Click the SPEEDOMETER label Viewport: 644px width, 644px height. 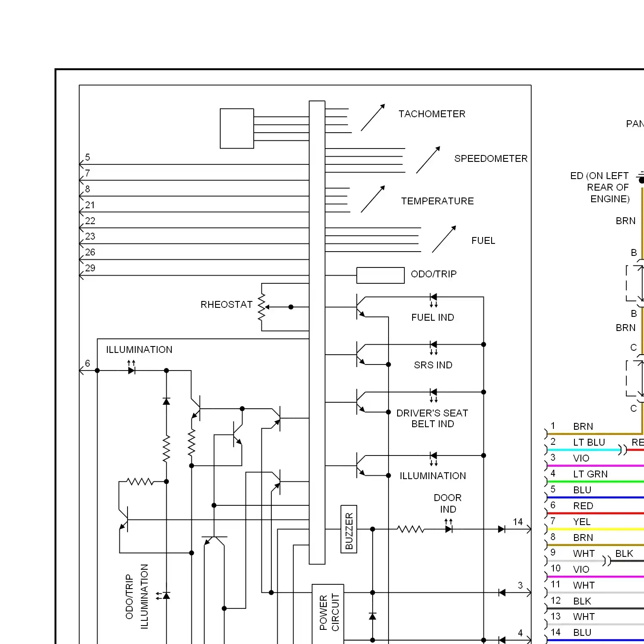(491, 158)
